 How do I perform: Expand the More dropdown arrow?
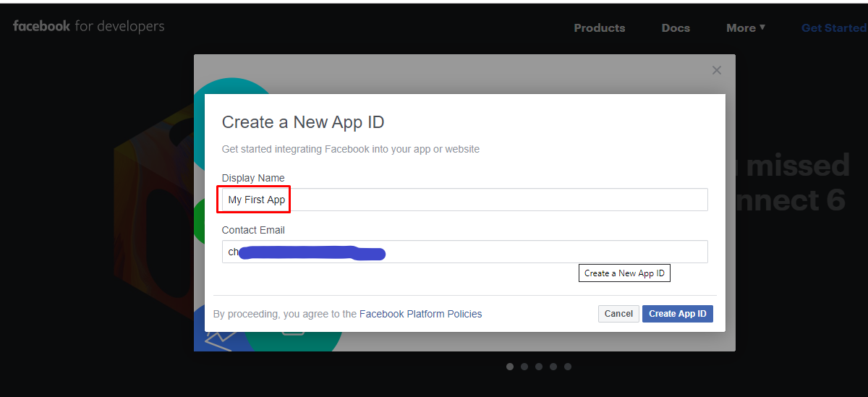point(762,27)
